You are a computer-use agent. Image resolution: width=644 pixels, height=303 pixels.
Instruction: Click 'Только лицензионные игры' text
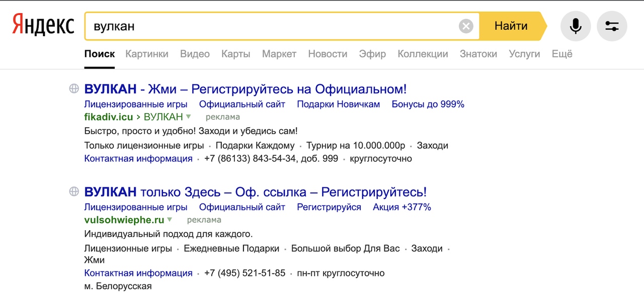pos(144,146)
